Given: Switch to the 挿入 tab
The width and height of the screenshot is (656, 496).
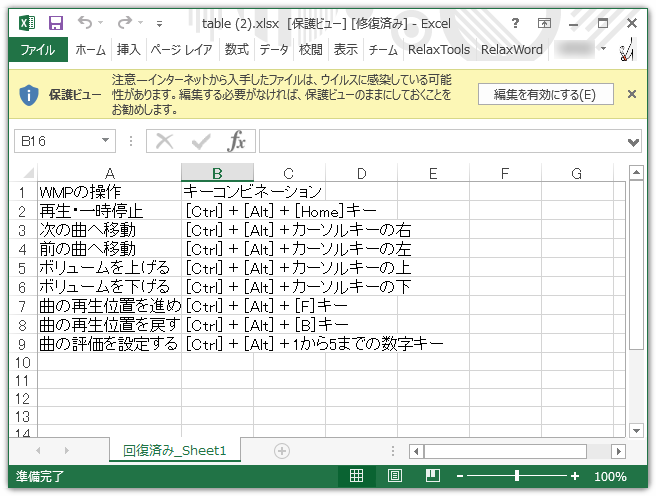Looking at the screenshot, I should pyautogui.click(x=128, y=50).
